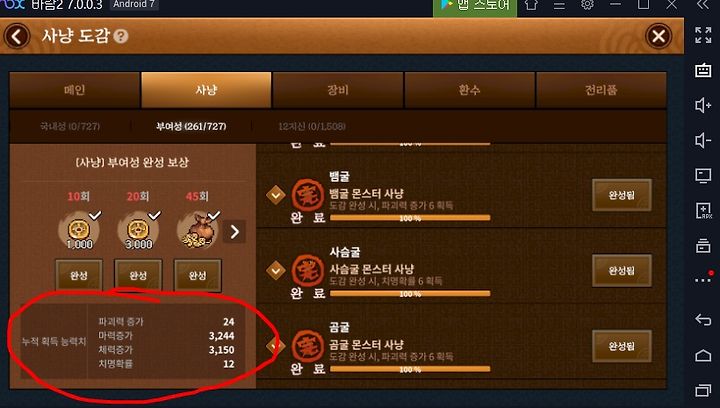This screenshot has height=408, width=720.
Task: Toggle the diamond checkmark for 뱀굴
Action: tap(276, 195)
